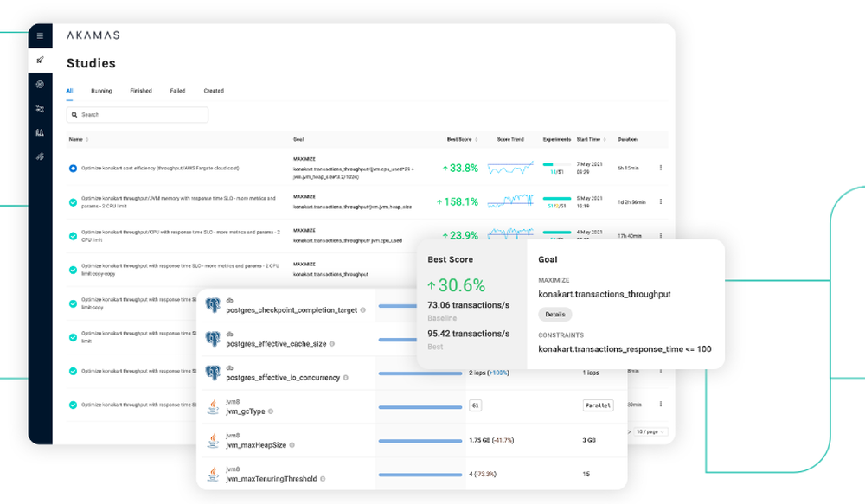Click the info icon beside postgres_checkpoint_completion_target

(x=363, y=310)
